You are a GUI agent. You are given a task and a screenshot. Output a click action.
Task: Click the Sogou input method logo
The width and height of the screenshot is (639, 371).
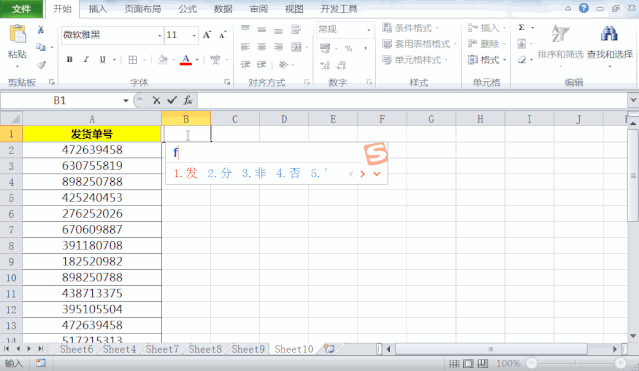click(x=375, y=153)
